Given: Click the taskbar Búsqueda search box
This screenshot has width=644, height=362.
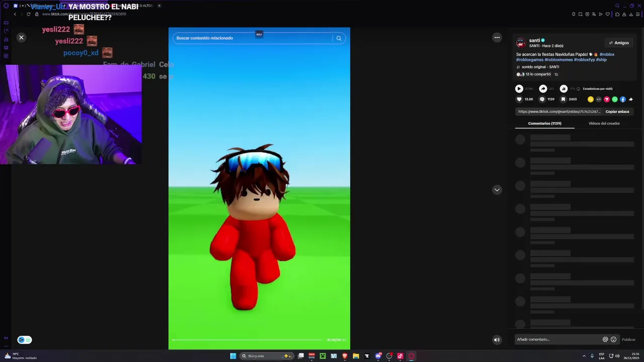Looking at the screenshot, I should click(267, 356).
